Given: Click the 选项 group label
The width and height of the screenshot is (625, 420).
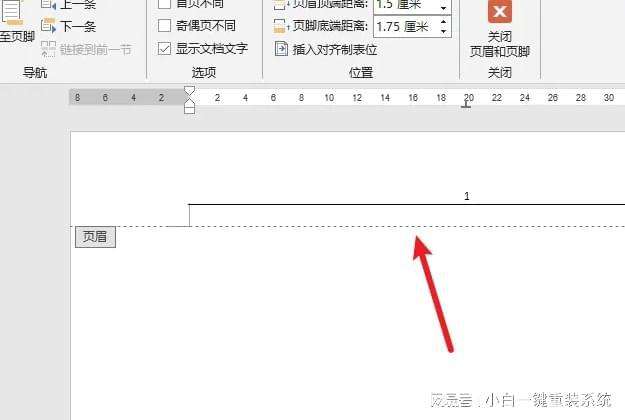Looking at the screenshot, I should 204,73.
